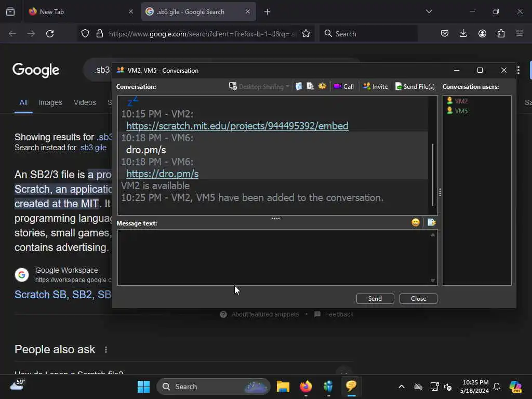This screenshot has height=399, width=532.
Task: Go back in Firefox
Action: [12, 34]
